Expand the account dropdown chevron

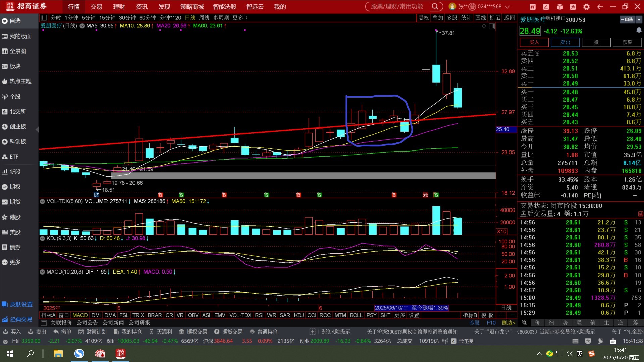507,7
